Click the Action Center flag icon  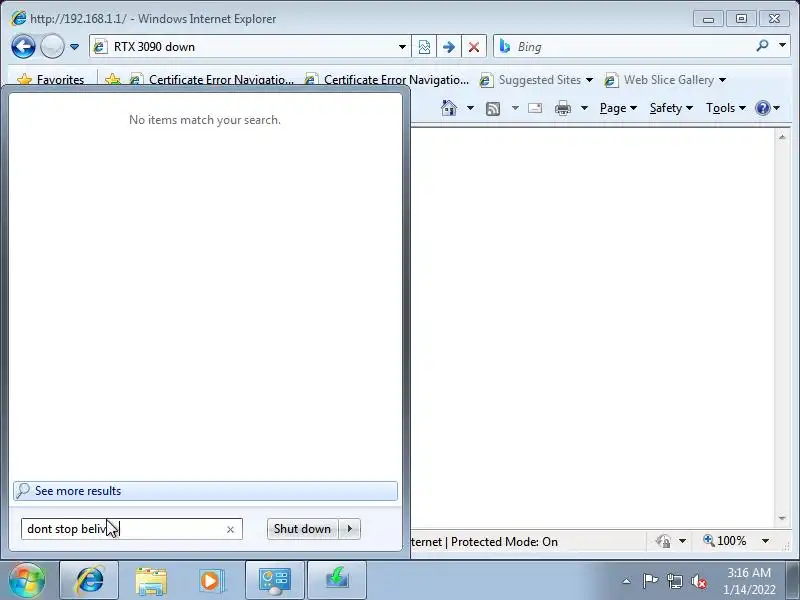(651, 581)
